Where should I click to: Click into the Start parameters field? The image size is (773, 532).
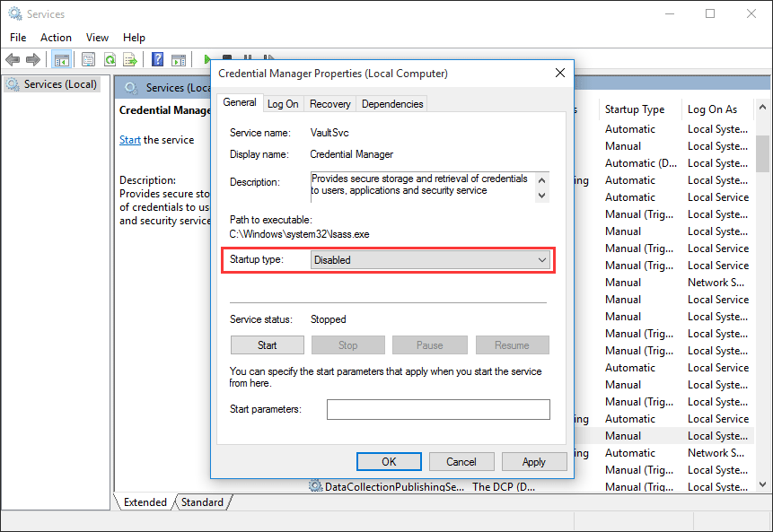pos(438,409)
